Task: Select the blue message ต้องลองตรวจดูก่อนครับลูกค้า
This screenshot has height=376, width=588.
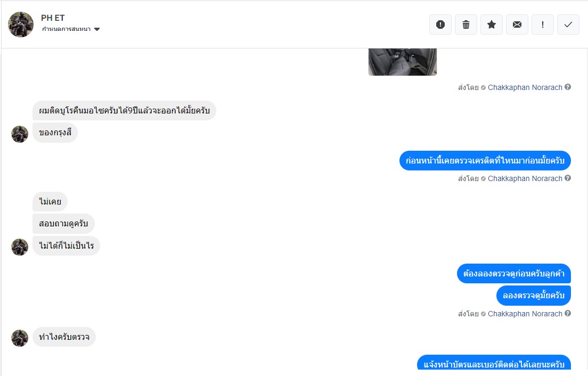Action: (x=514, y=274)
